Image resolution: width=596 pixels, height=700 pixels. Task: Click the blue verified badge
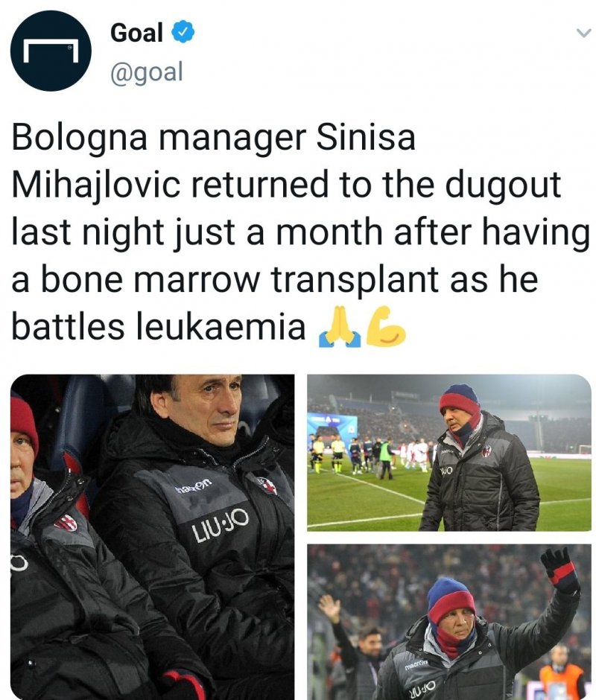185,33
